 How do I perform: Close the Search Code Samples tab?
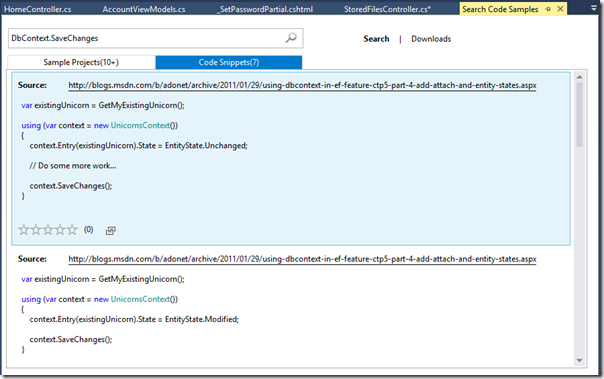tap(560, 9)
